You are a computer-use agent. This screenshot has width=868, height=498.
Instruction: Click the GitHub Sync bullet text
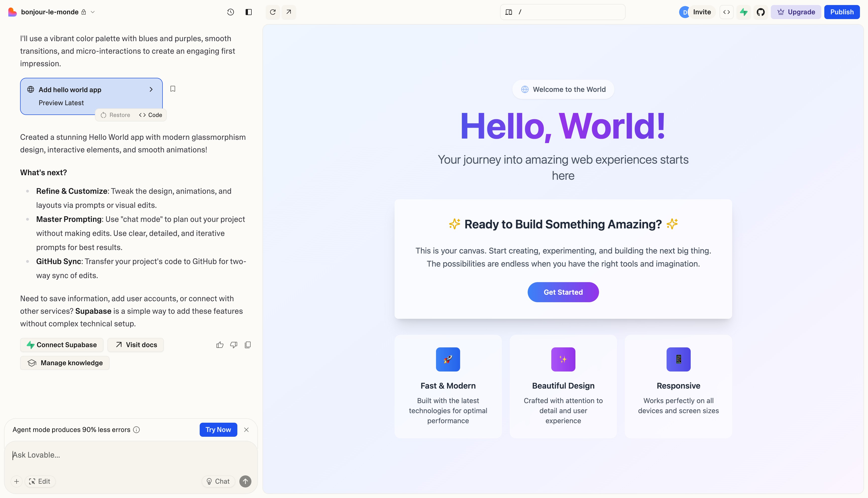(x=141, y=269)
